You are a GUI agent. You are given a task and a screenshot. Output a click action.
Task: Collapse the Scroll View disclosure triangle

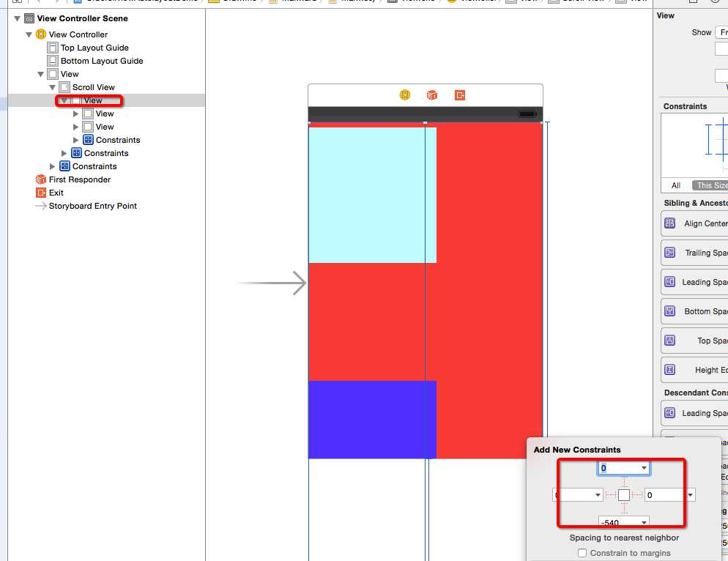pos(52,87)
